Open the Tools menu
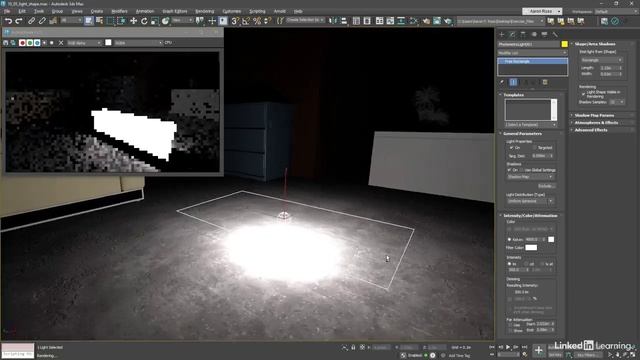640x360 pixels. tap(39, 11)
